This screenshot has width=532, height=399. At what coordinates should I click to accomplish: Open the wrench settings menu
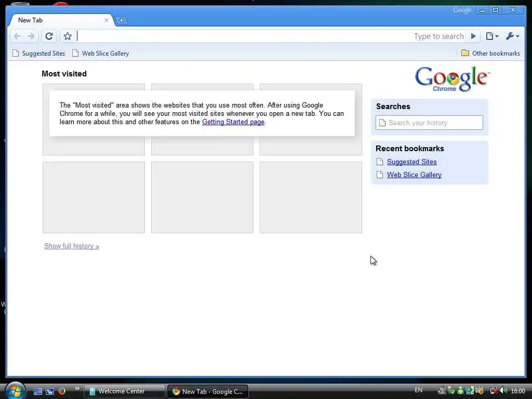(x=512, y=36)
